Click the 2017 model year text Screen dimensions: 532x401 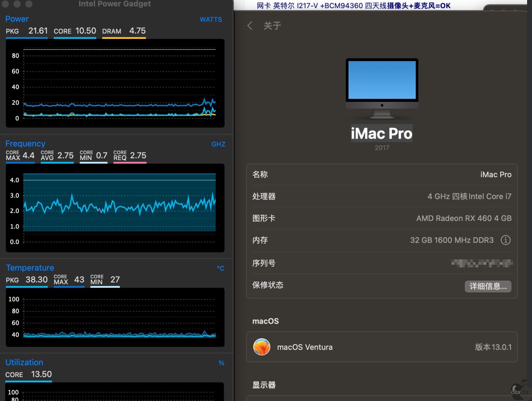tap(382, 148)
